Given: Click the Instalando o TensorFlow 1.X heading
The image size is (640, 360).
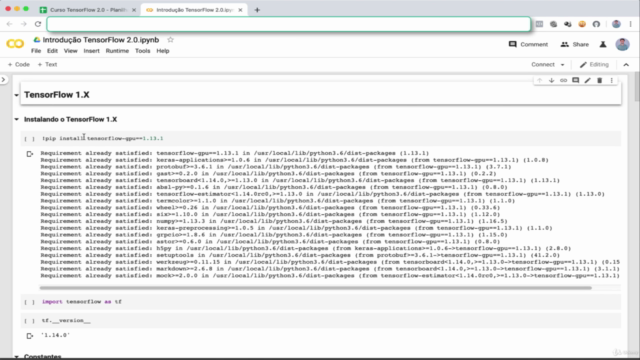Looking at the screenshot, I should tap(71, 119).
